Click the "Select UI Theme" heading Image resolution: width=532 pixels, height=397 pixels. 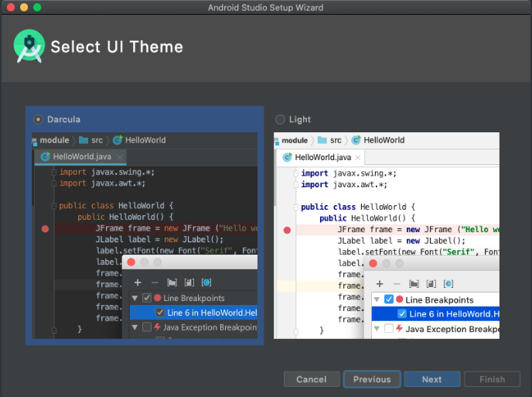(117, 47)
